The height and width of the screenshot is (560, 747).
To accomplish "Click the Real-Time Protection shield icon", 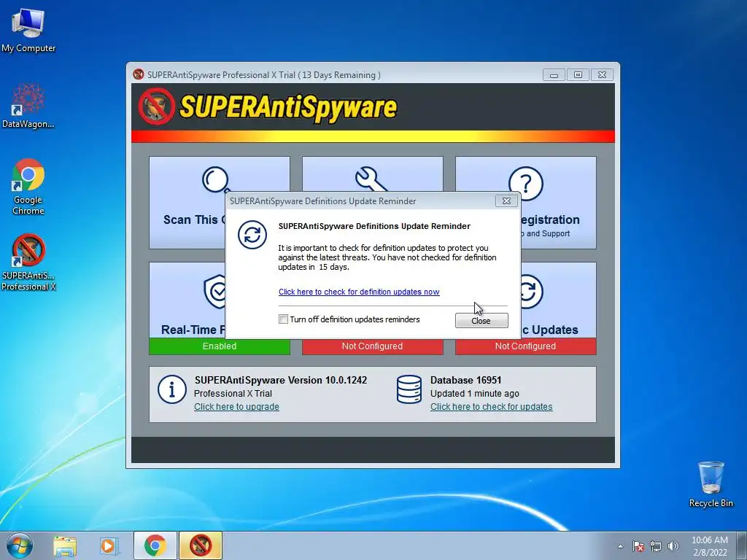I will [215, 292].
